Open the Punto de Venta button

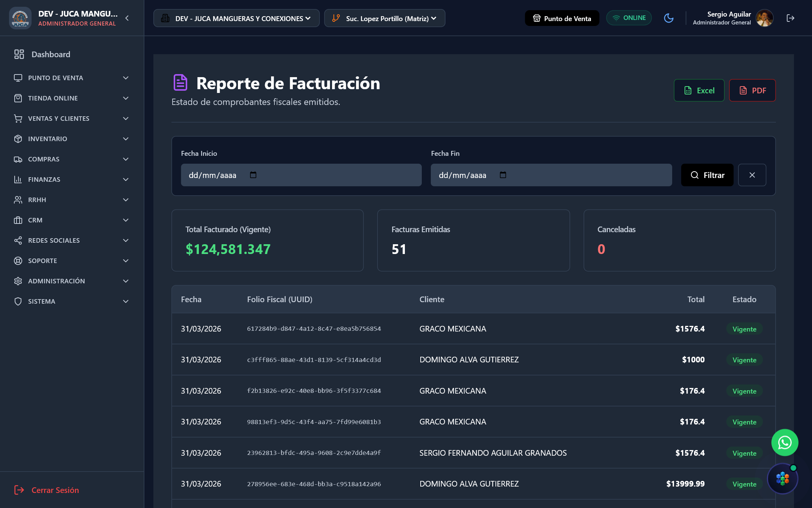click(562, 18)
